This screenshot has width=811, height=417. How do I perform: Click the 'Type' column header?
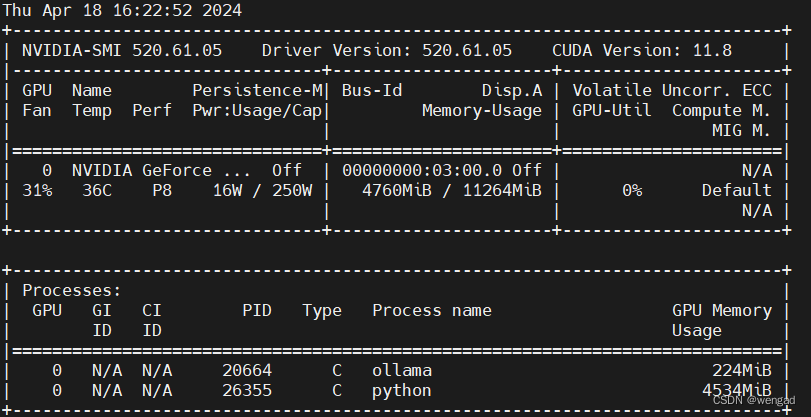[322, 311]
